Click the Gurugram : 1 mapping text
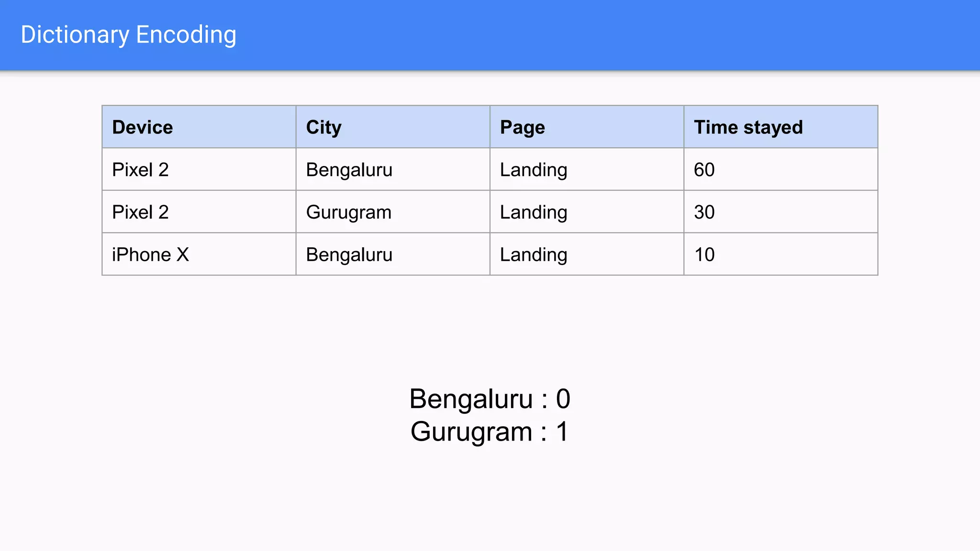The width and height of the screenshot is (980, 551). (490, 431)
